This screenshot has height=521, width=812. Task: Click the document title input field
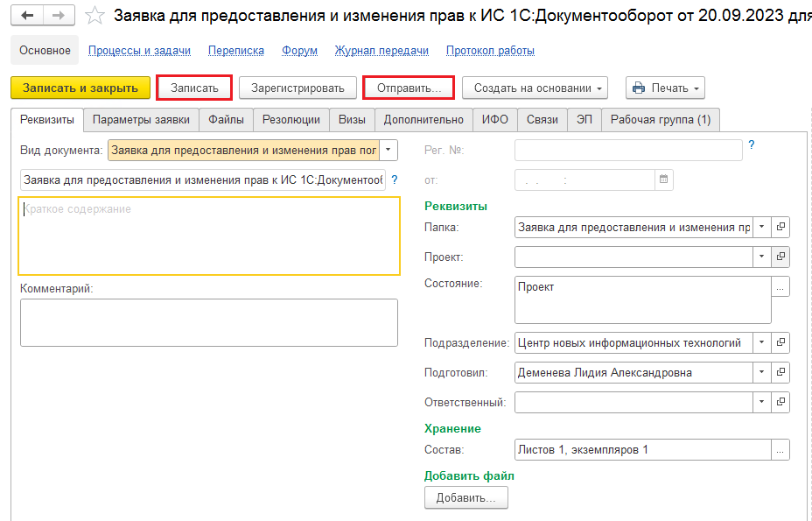(x=203, y=180)
